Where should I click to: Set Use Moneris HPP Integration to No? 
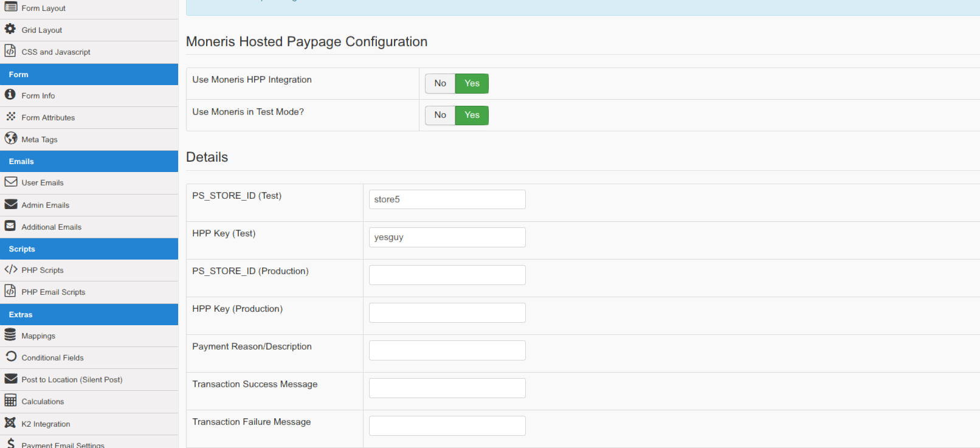(440, 83)
